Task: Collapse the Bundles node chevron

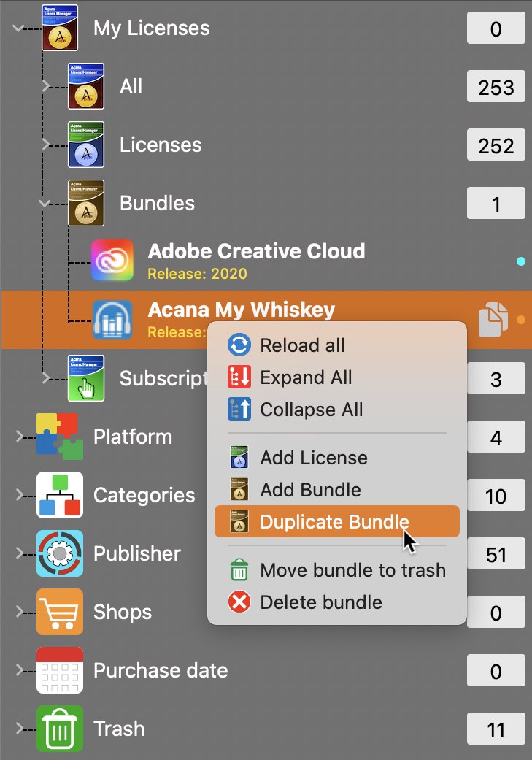Action: click(45, 204)
